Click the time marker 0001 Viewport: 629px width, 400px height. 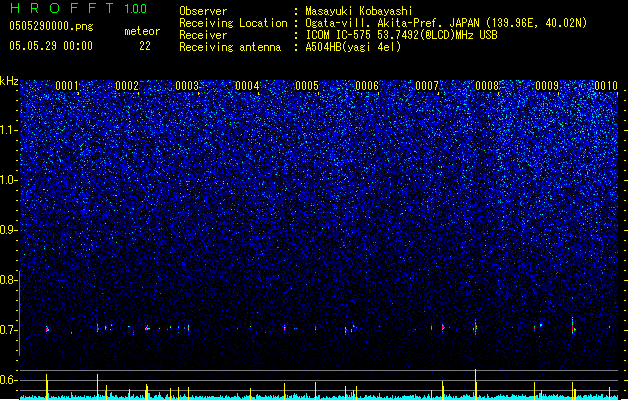coord(67,86)
